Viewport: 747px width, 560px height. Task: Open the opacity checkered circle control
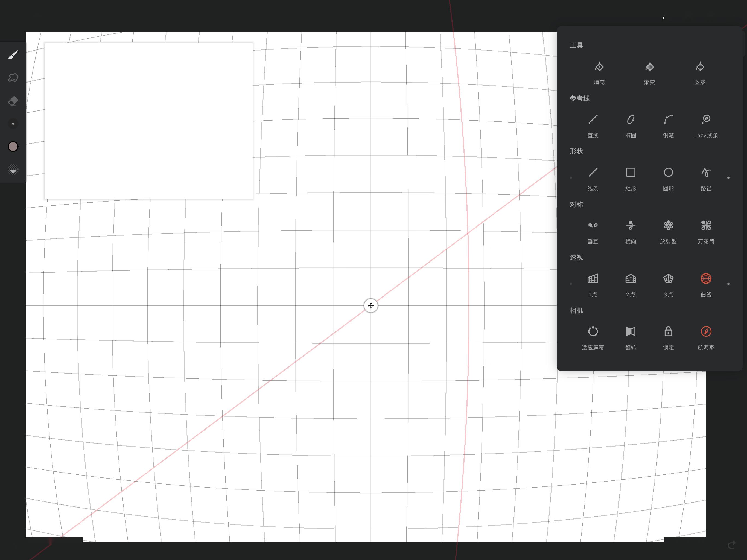(x=13, y=170)
